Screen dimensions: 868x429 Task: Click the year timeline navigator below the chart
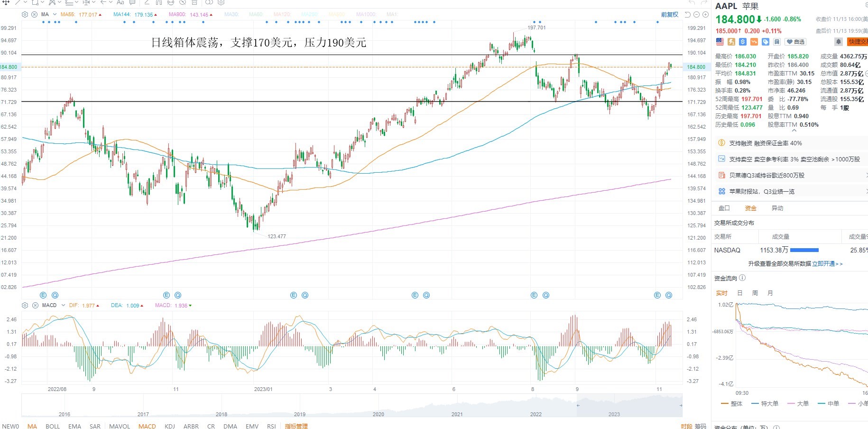(352, 406)
